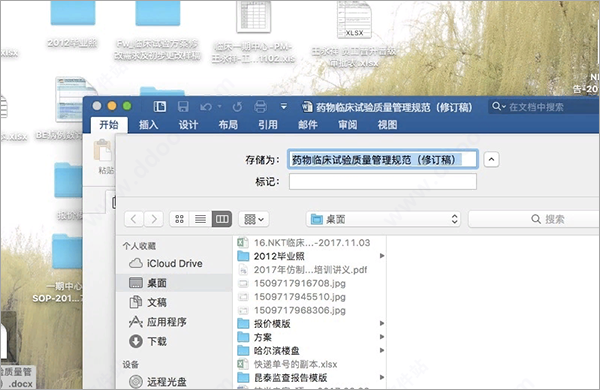Expand the 2012毕业照 folder arrow
The width and height of the screenshot is (600, 390).
click(382, 256)
